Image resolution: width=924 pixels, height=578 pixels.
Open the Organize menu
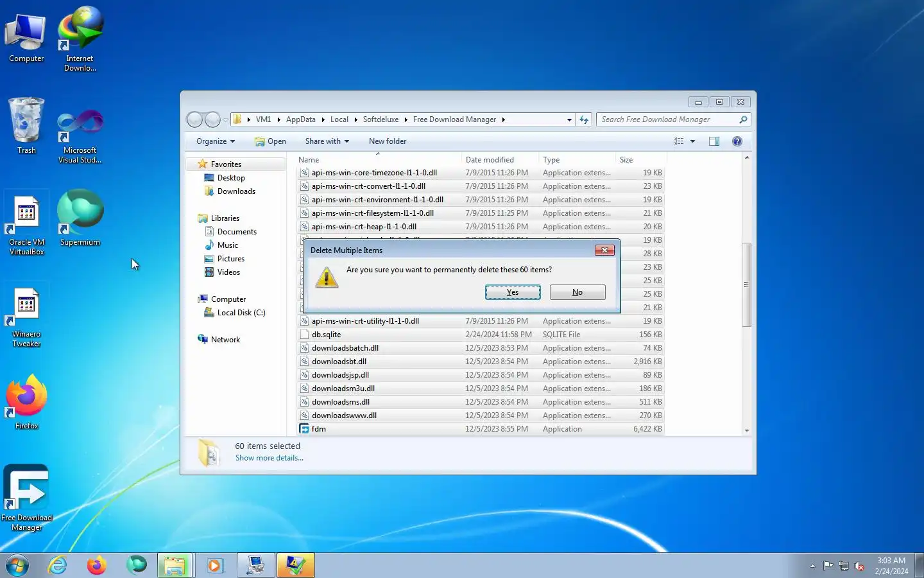pos(216,141)
